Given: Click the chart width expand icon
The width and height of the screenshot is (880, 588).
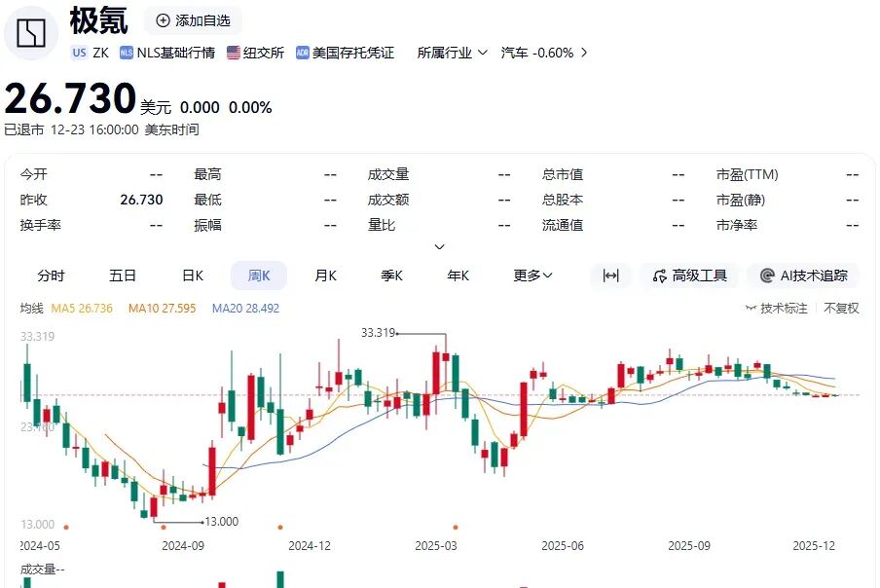Looking at the screenshot, I should (610, 276).
